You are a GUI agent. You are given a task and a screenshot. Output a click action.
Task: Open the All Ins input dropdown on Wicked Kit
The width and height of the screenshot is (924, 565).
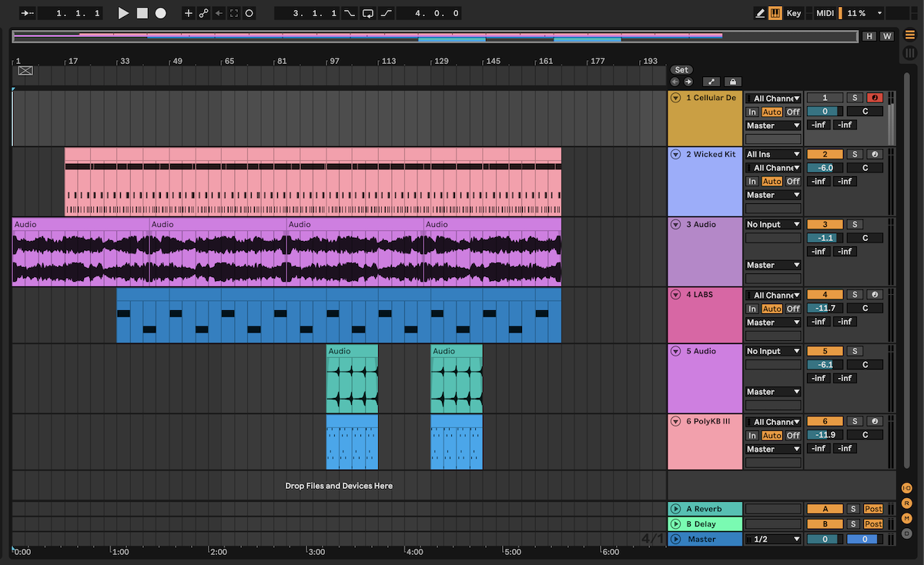pyautogui.click(x=773, y=154)
